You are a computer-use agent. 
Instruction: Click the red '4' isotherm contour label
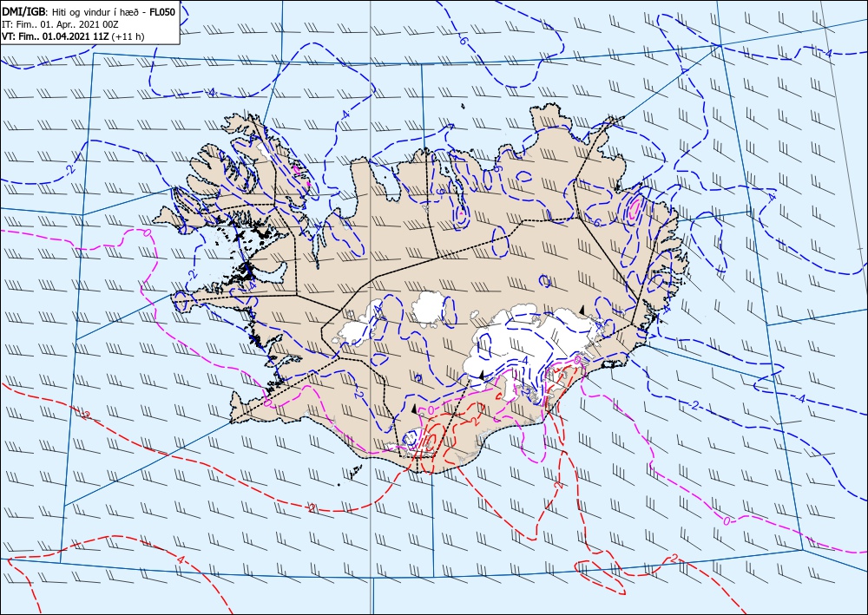tap(180, 559)
